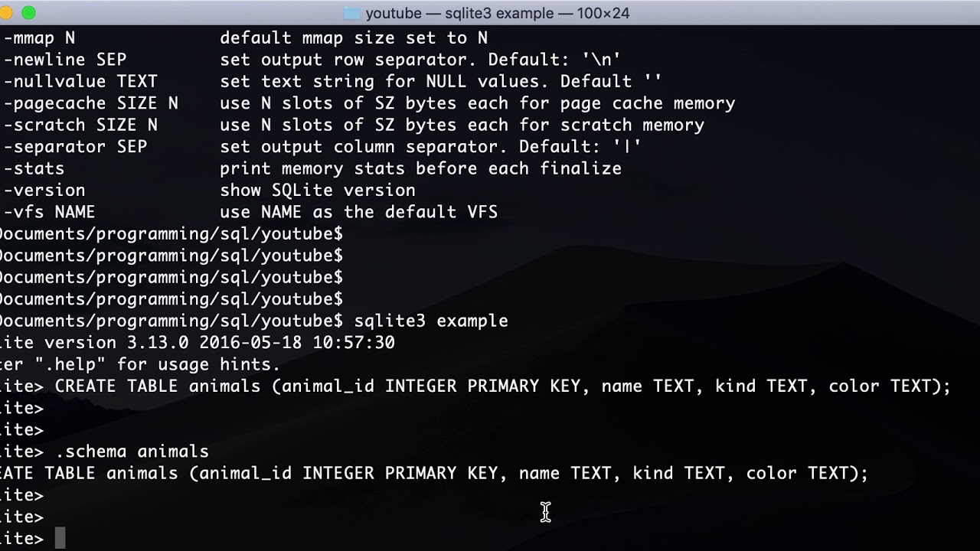Click the '-separator SEP' option text
Screen dimensions: 980x551
pyautogui.click(x=75, y=146)
